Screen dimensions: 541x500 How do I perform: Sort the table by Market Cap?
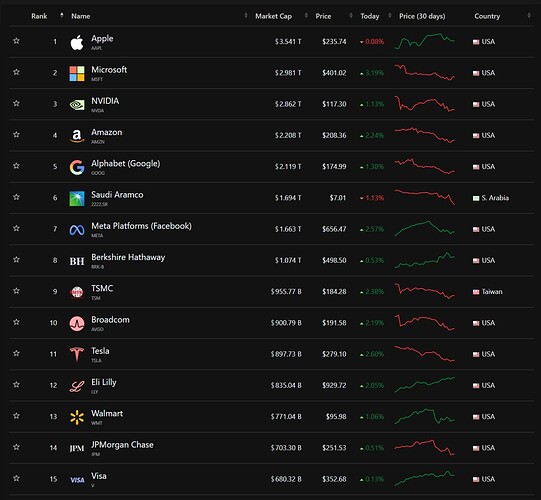(273, 16)
